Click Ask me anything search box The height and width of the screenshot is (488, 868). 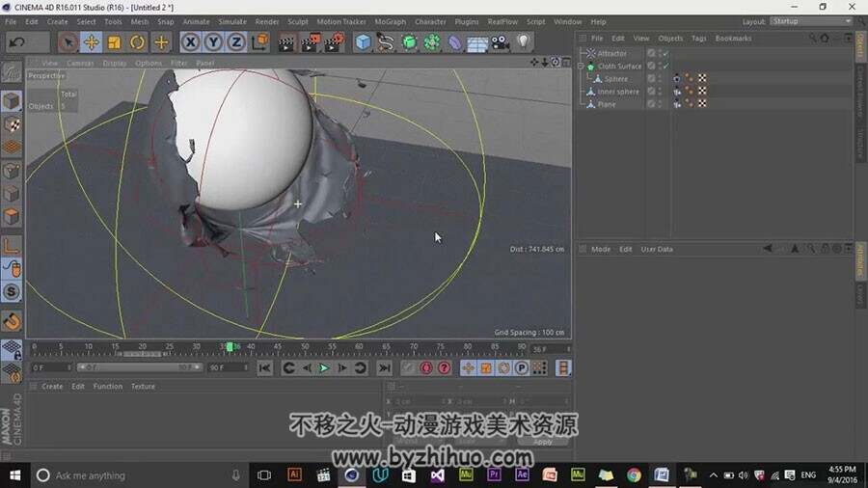pyautogui.click(x=138, y=475)
